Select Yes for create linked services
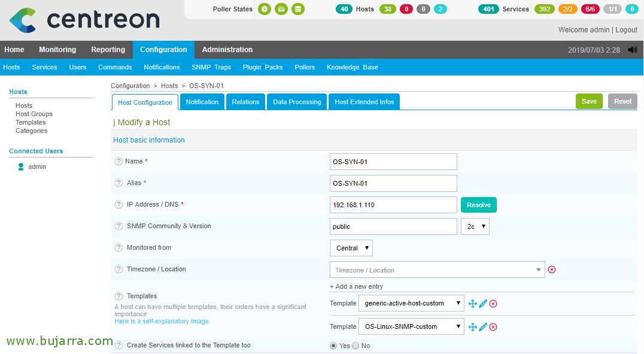This screenshot has height=354, width=644. tap(333, 346)
